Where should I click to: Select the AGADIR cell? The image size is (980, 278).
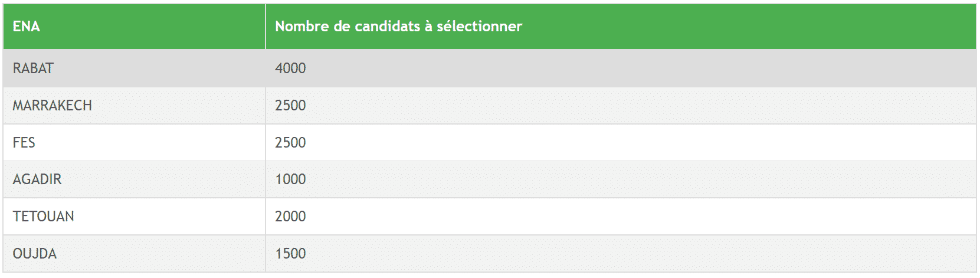coord(134,179)
